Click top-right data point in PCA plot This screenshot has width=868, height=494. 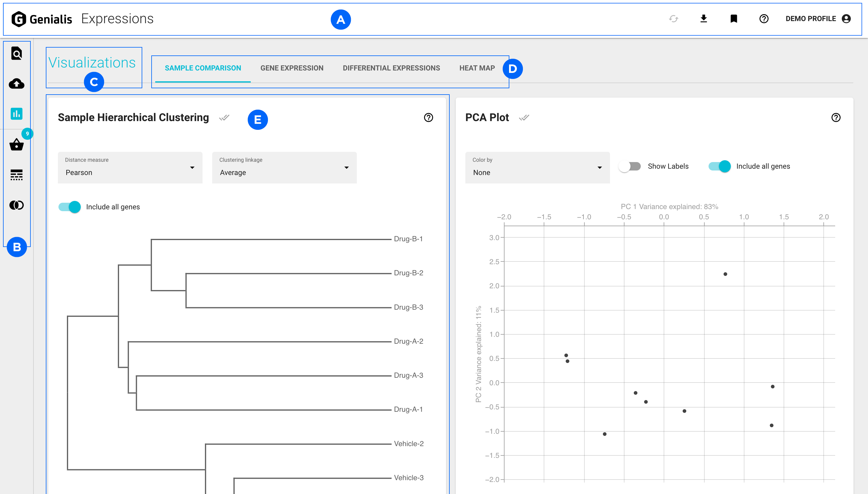[725, 274]
